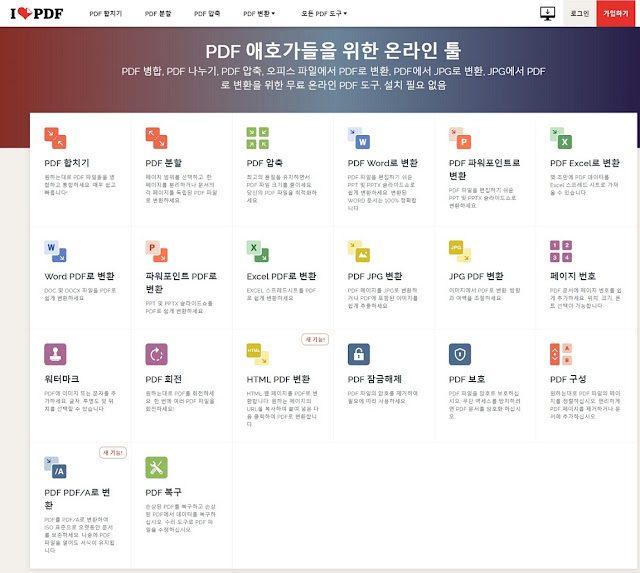The image size is (640, 573).
Task: Click the 워터마크 stamp icon
Action: pos(55,354)
